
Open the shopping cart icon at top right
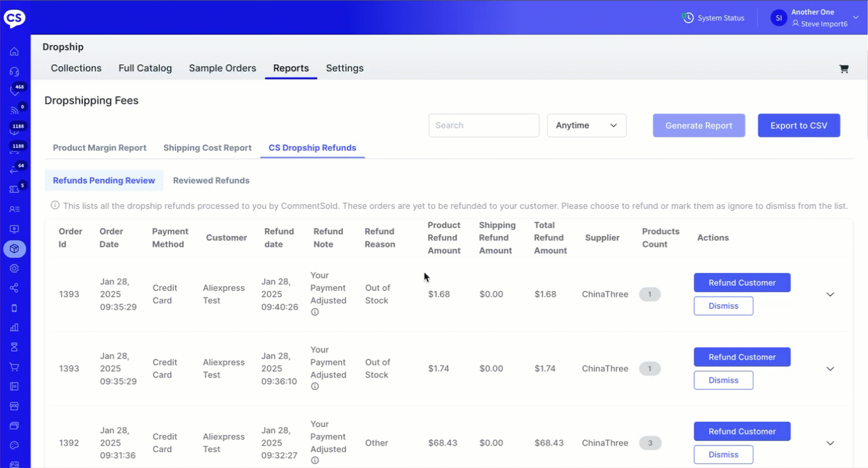tap(844, 69)
